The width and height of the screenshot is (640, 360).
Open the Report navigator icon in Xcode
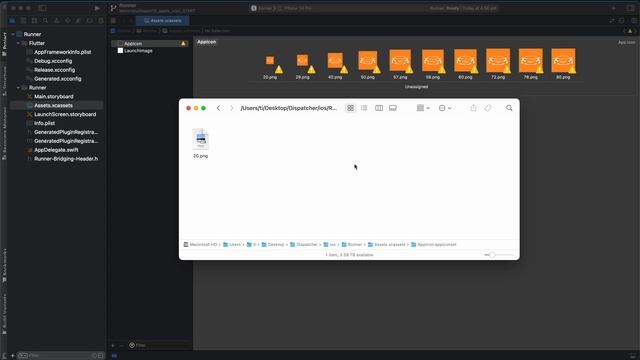[x=100, y=20]
